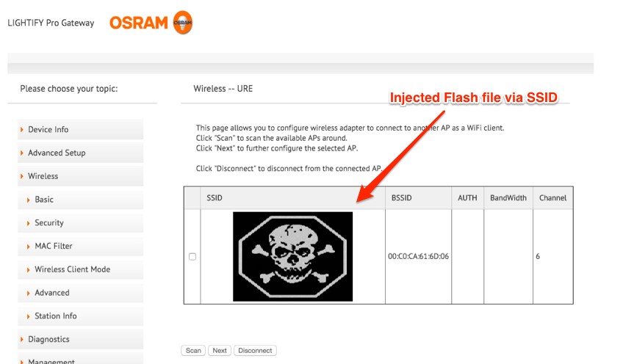The image size is (623, 364).
Task: Click the OSRAM orange wordmark logo
Action: [x=139, y=23]
